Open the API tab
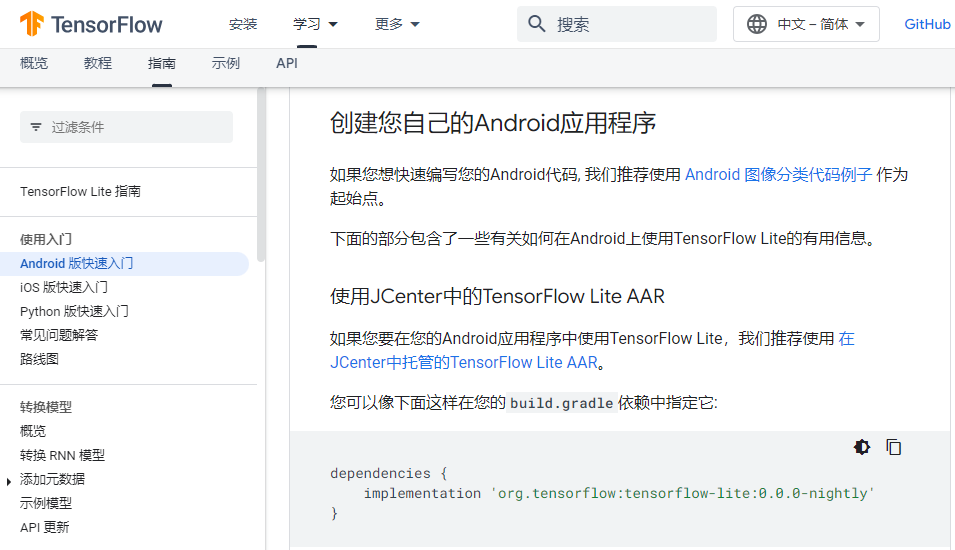 click(x=287, y=63)
